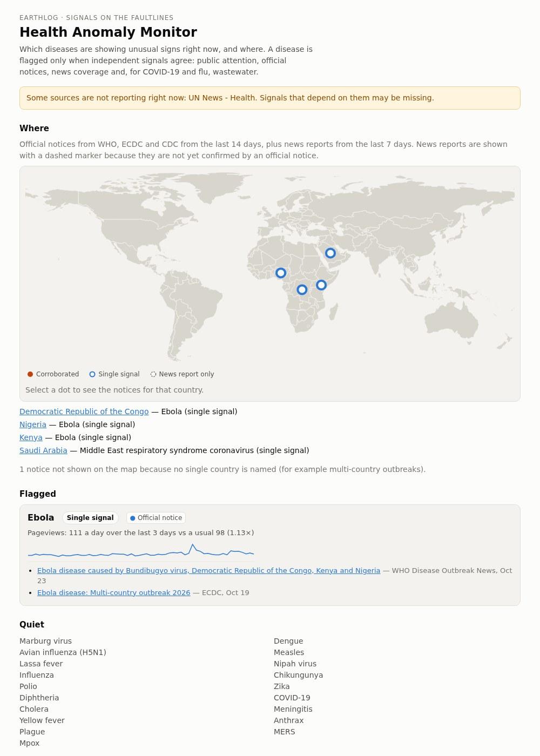Screen dimensions: 540x756
Task: Click the News report only legend marker
Action: (153, 374)
